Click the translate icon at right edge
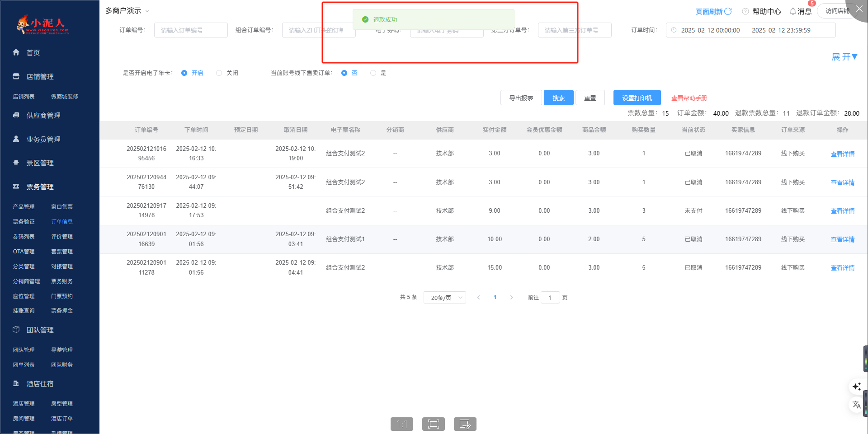 click(856, 405)
